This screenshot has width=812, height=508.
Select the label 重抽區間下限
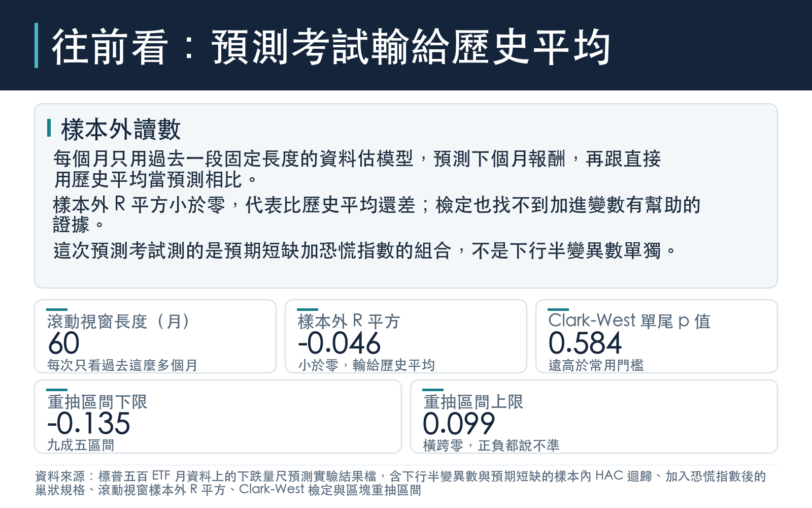[97, 402]
